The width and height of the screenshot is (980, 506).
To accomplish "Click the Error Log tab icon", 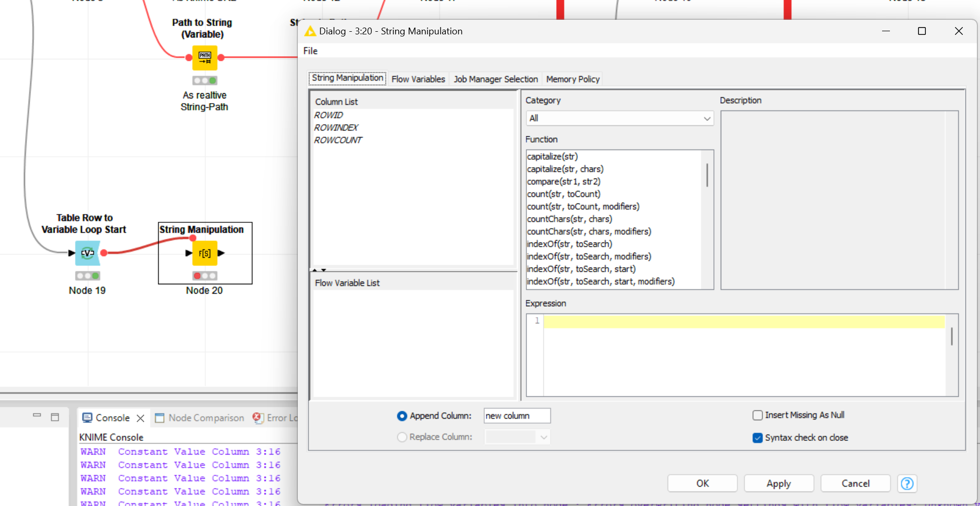I will tap(257, 418).
